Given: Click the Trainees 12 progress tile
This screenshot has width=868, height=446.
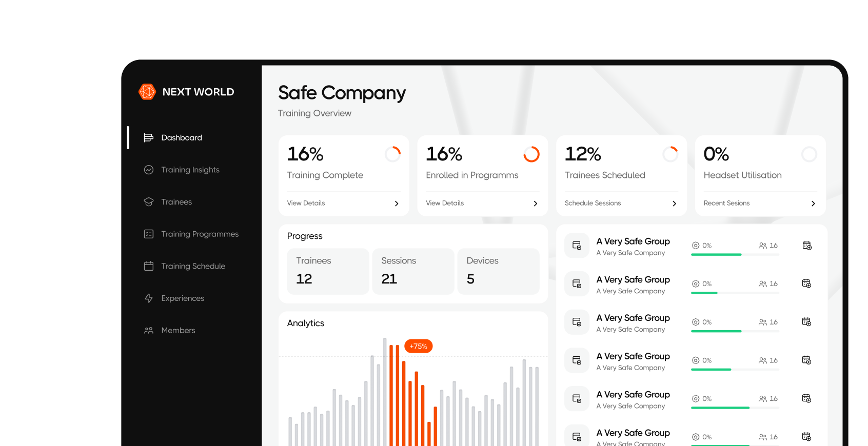Looking at the screenshot, I should 328,271.
